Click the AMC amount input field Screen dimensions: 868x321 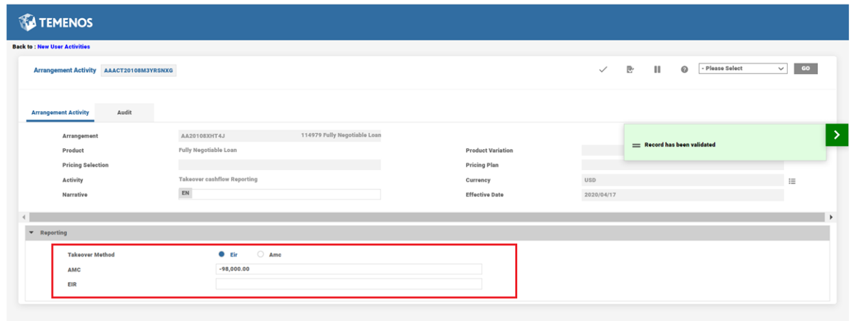348,270
